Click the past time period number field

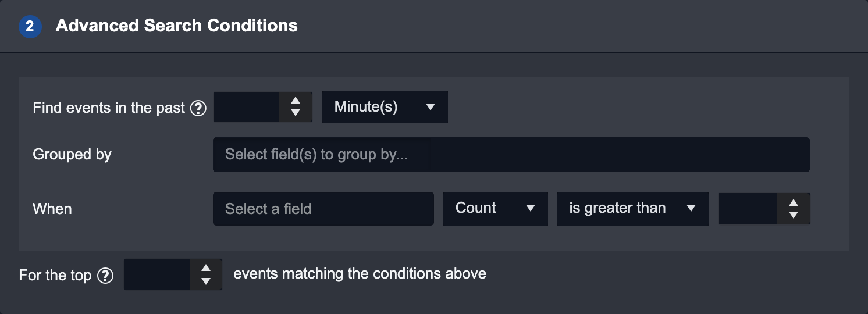(247, 107)
